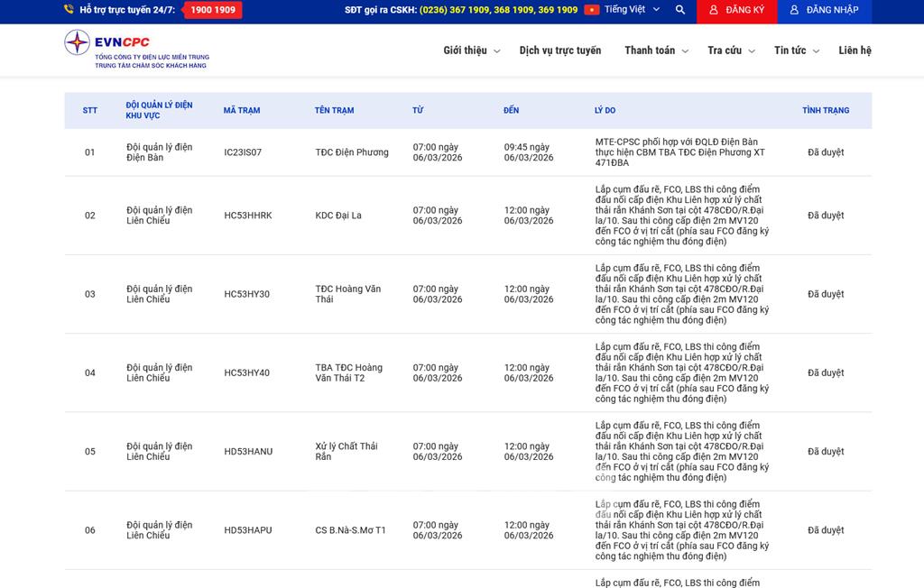Click the Mã trạm column header

pos(242,111)
